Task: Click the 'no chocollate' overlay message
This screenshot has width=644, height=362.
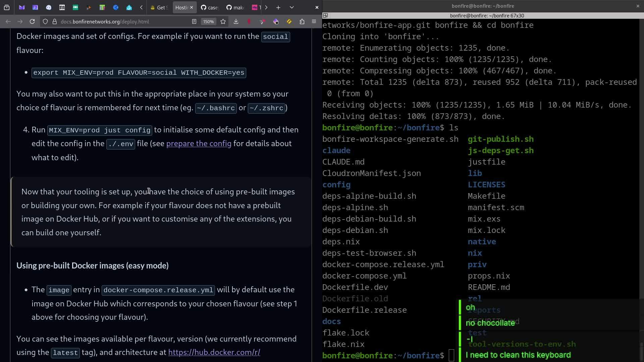Action: [x=490, y=323]
